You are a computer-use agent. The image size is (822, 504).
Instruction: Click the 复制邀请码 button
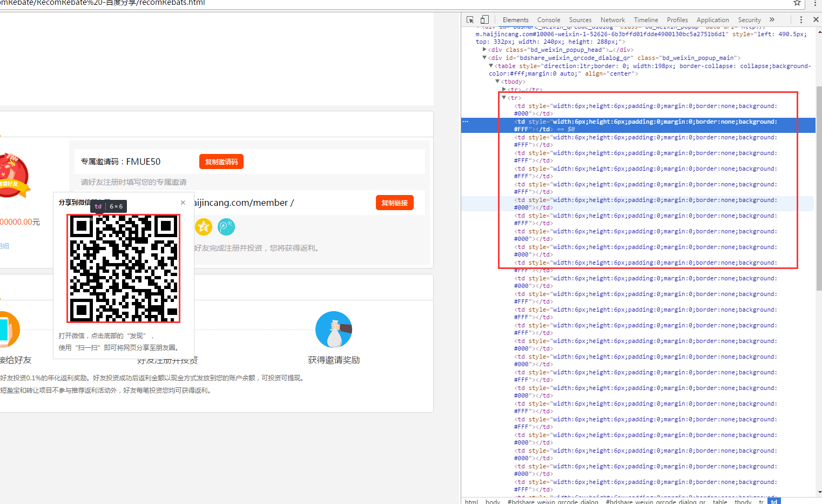point(221,162)
